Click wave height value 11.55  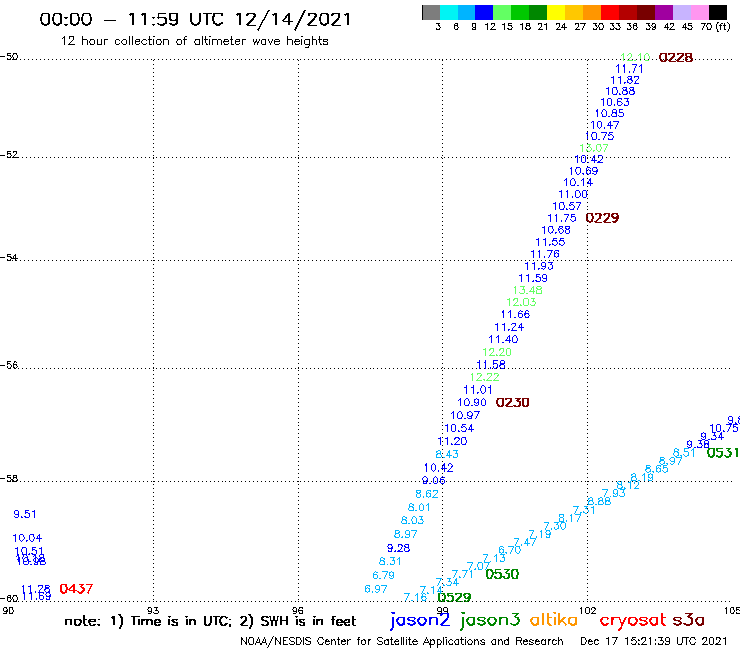(x=550, y=242)
